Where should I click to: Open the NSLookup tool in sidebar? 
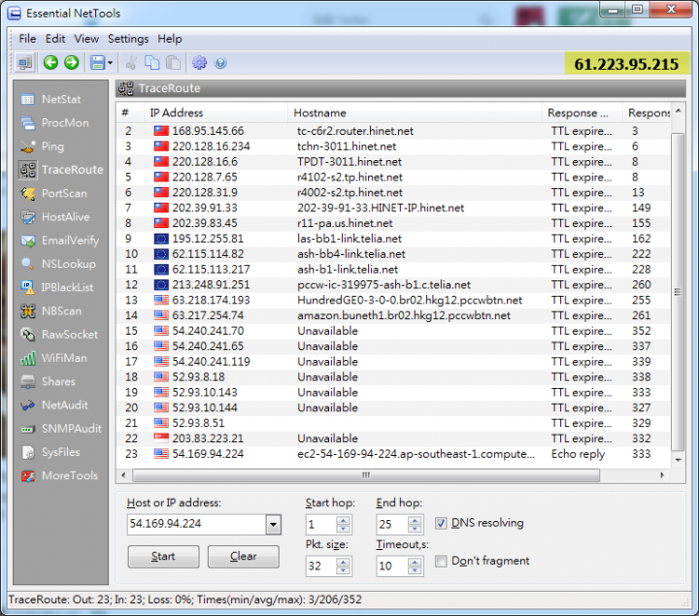60,264
